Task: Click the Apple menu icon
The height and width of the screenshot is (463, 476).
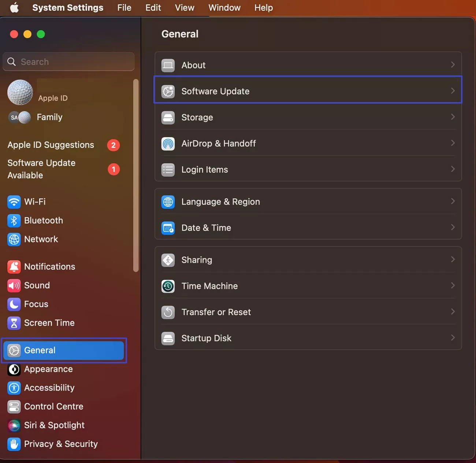Action: click(14, 8)
